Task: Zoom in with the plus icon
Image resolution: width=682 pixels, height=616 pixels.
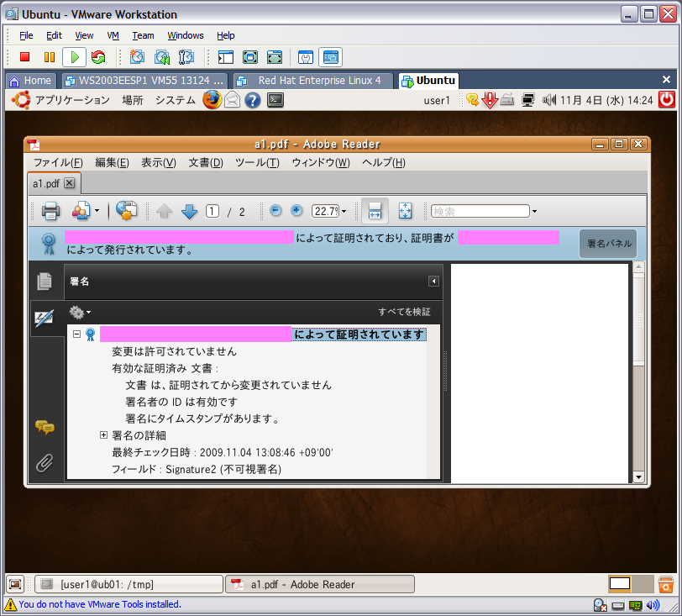Action: 296,211
